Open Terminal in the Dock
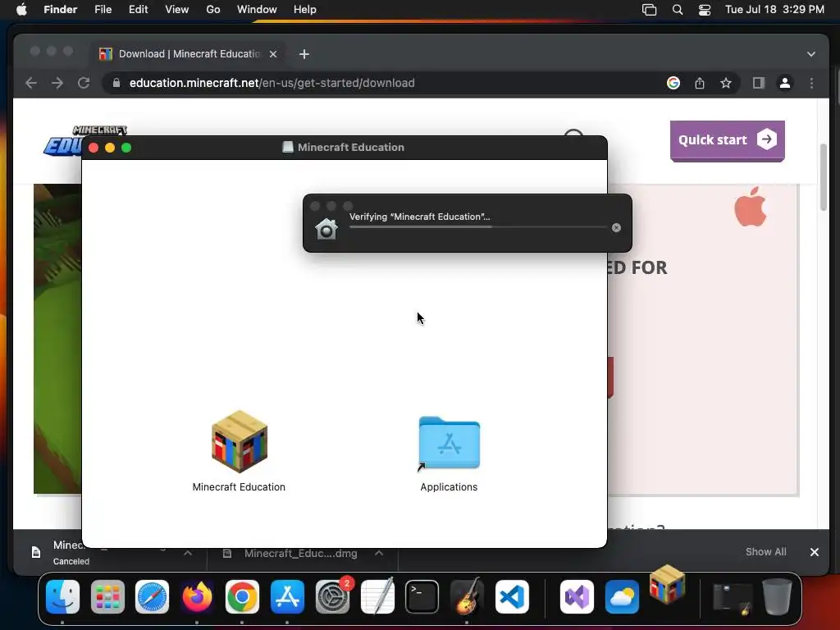Screen dimensions: 840x630 pyautogui.click(x=422, y=596)
